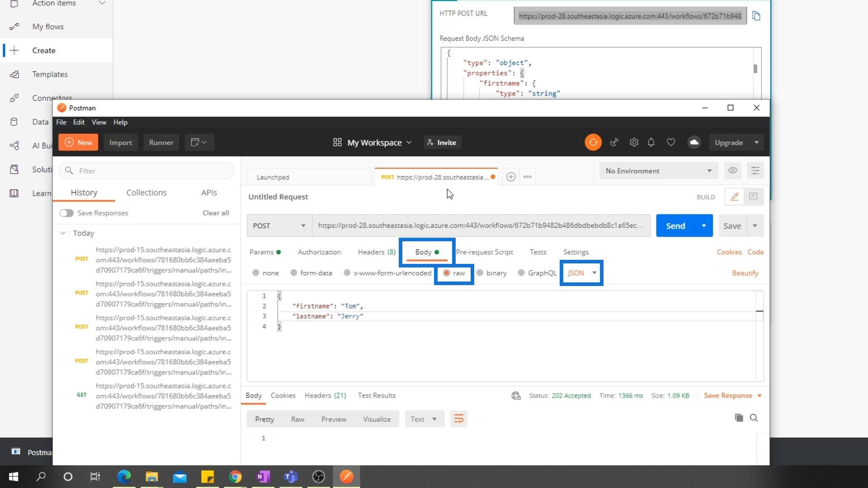Toggle the Save Responses switch
This screenshot has width=868, height=488.
66,213
